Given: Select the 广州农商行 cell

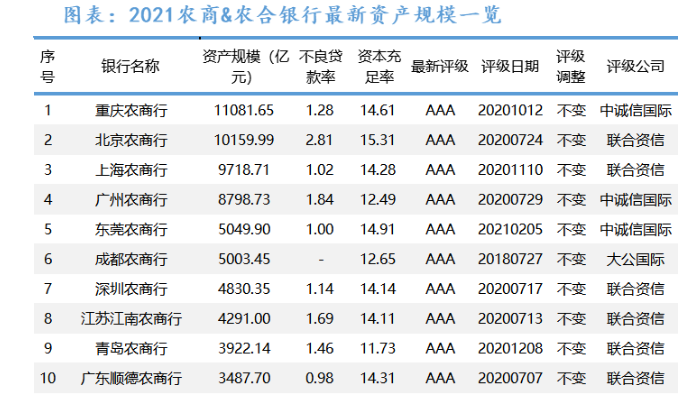Looking at the screenshot, I should (x=131, y=200).
